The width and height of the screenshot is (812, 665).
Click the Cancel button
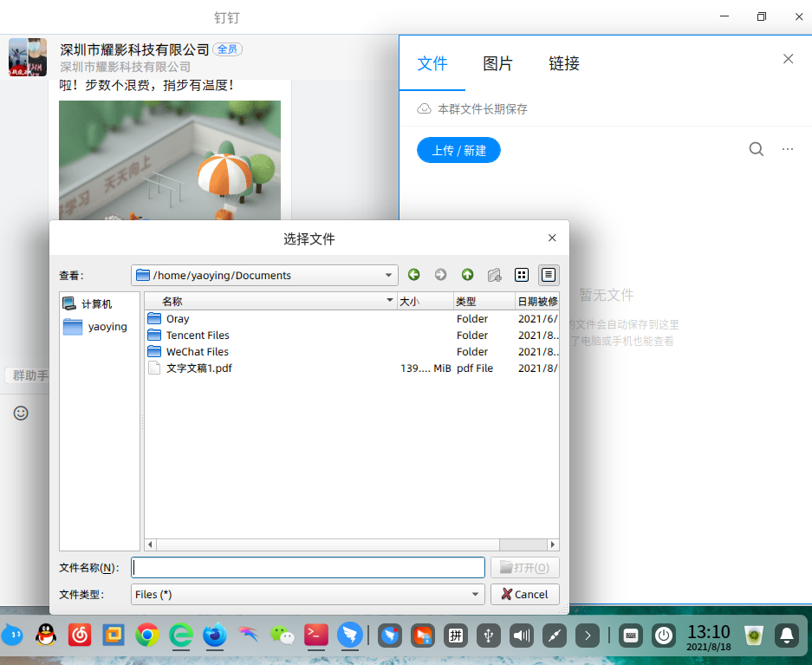coord(524,595)
